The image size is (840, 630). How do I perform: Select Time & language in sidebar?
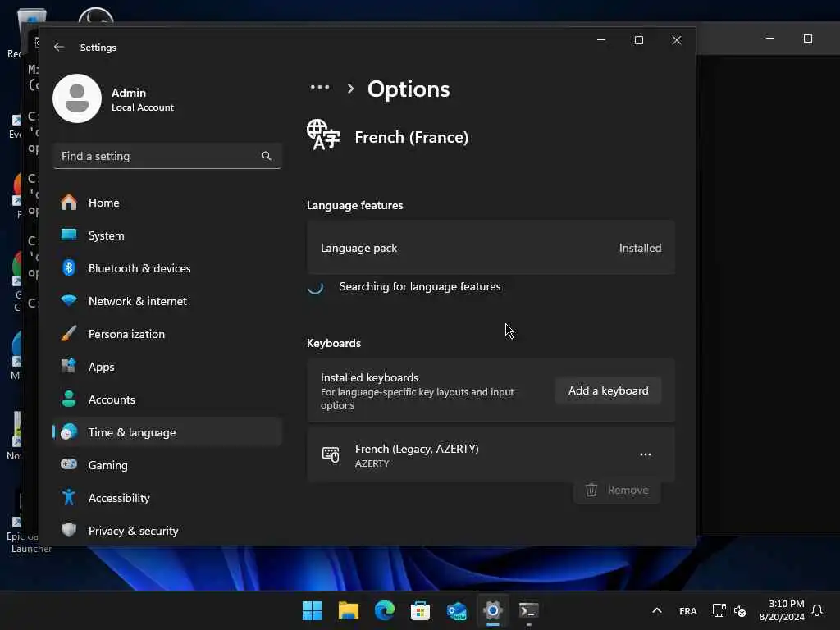tap(167, 432)
